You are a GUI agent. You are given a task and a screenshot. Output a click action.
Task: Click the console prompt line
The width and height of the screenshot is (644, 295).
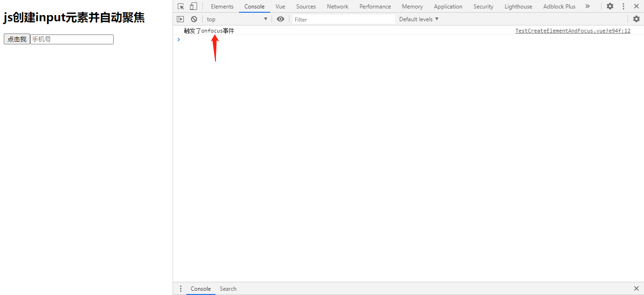click(x=408, y=40)
